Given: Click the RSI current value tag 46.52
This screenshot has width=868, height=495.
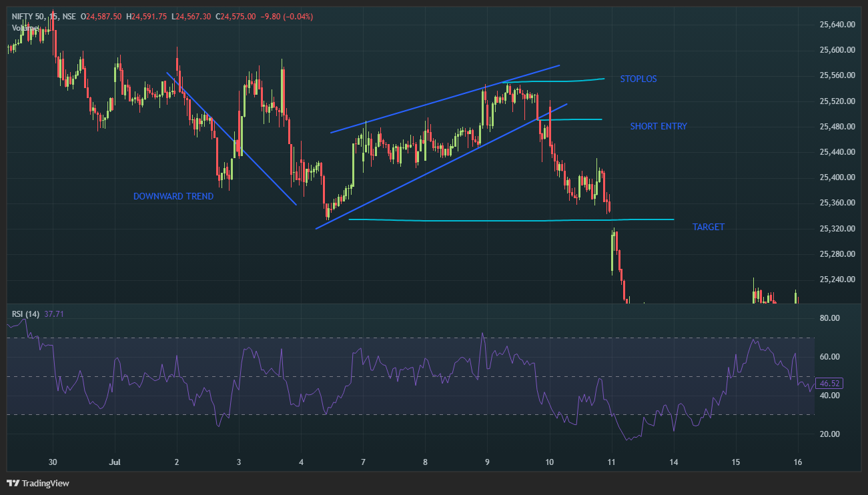Looking at the screenshot, I should click(830, 384).
